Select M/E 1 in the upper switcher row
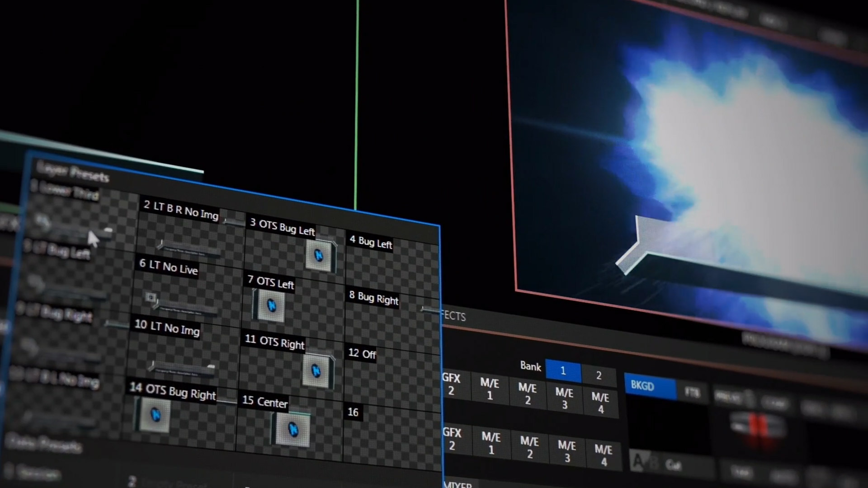The height and width of the screenshot is (488, 868). point(490,389)
